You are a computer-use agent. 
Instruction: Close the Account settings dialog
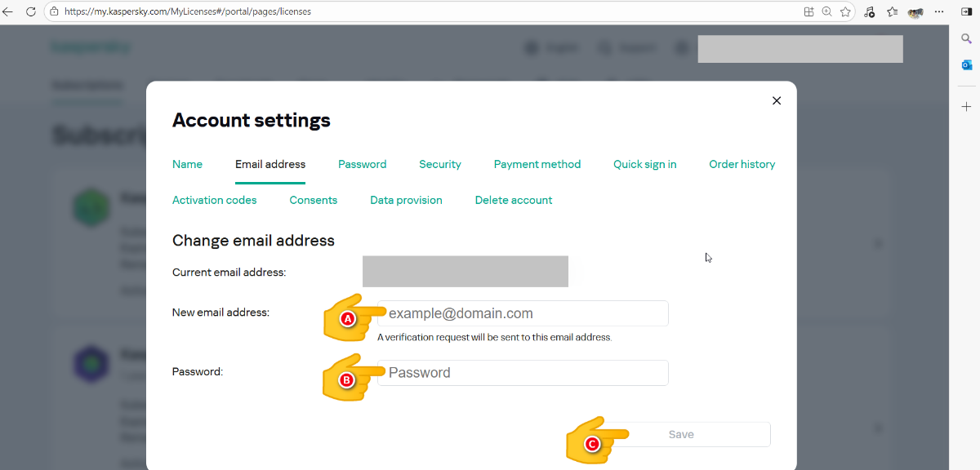pyautogui.click(x=777, y=100)
